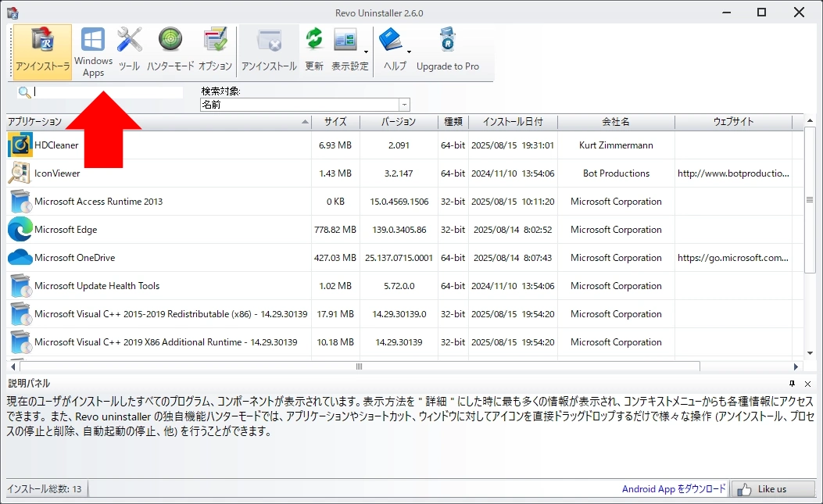Image resolution: width=823 pixels, height=504 pixels.
Task: Select Visual C++ 2019 X86 Additional Runtime icon
Action: tap(20, 342)
